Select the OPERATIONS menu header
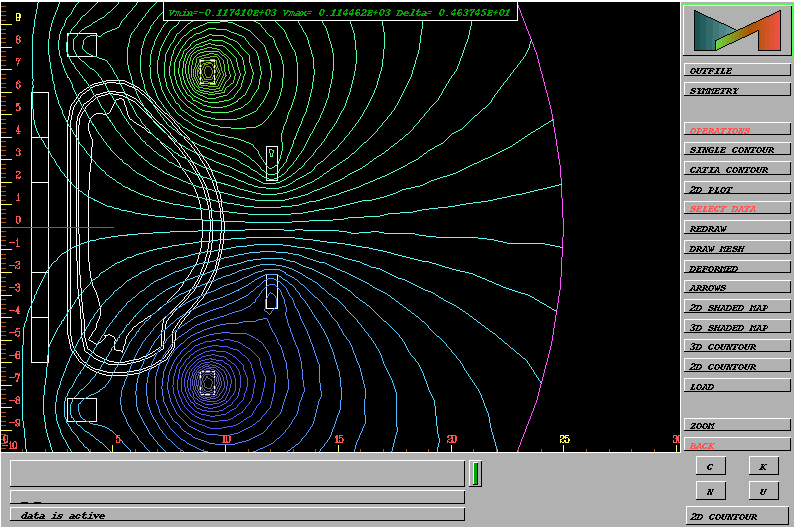Screen dimensions: 795x527 [x=737, y=130]
